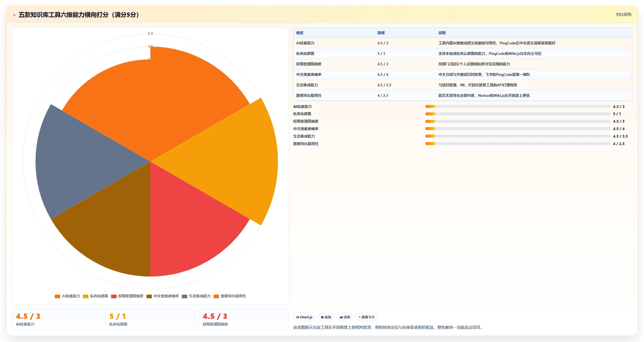The width and height of the screenshot is (644, 342).
Task: Click the '4.5 / 4' value in the table
Action: (383, 75)
